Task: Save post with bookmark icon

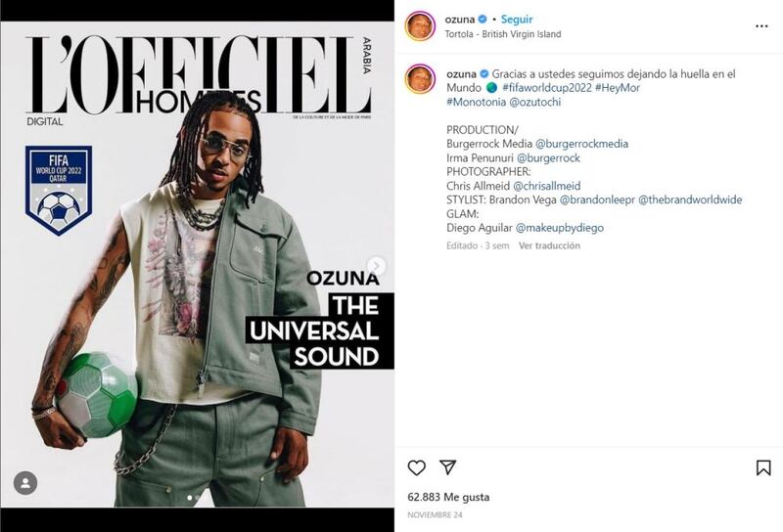Action: tap(763, 467)
